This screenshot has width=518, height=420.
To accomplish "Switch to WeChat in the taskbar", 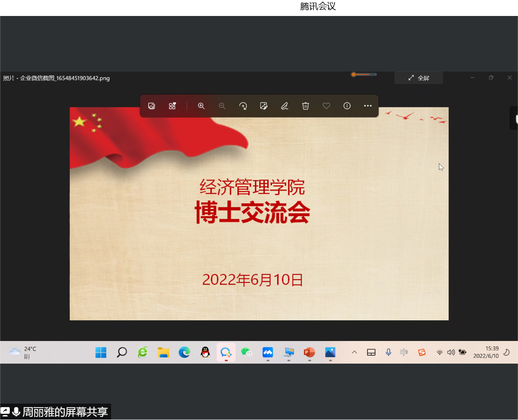I will pyautogui.click(x=247, y=353).
